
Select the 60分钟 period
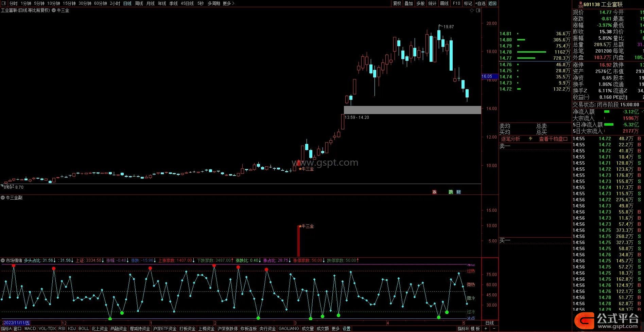[x=101, y=3]
